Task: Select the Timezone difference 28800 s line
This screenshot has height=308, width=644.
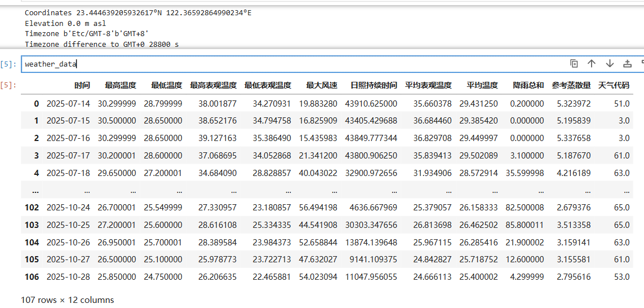Action: tap(101, 44)
